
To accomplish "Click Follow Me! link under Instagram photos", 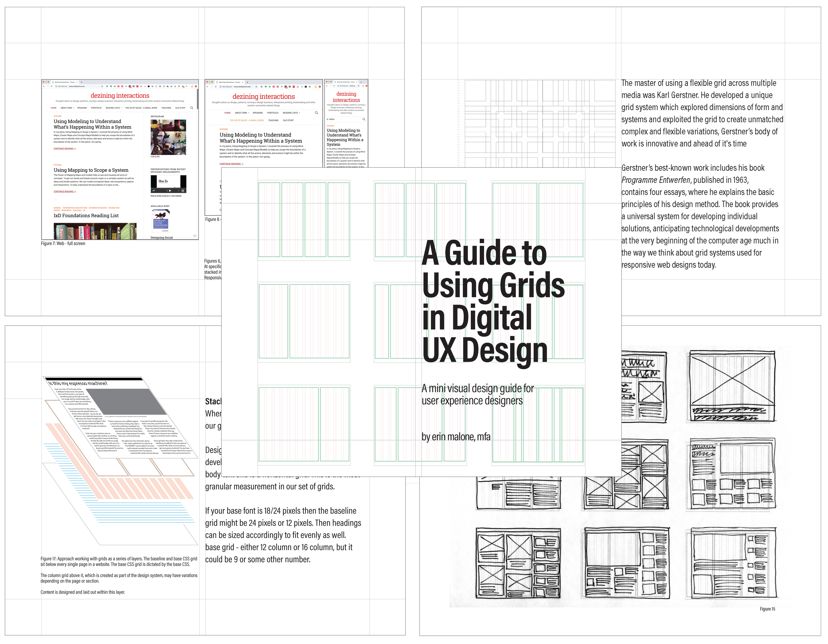I will tap(155, 156).
